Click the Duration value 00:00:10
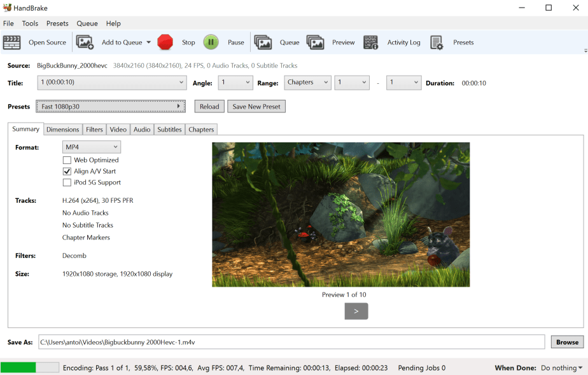 [x=473, y=83]
